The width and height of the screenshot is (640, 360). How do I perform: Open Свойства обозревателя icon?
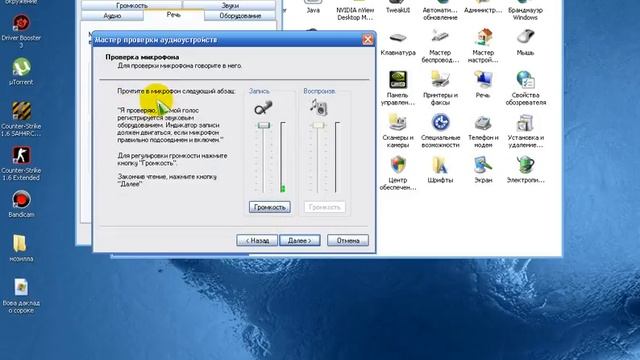[525, 80]
